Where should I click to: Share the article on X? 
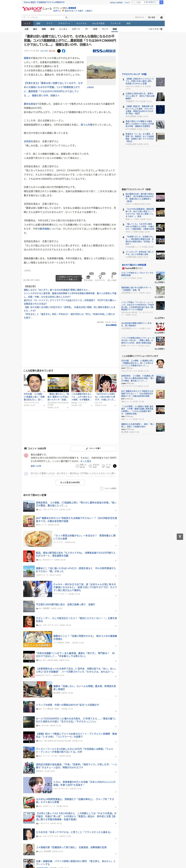(59, 51)
